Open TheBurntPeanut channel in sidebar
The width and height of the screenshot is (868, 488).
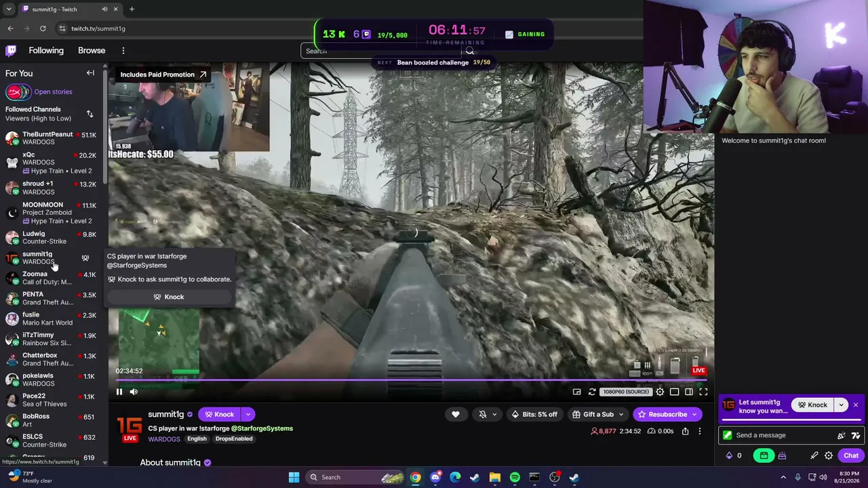tap(52, 138)
